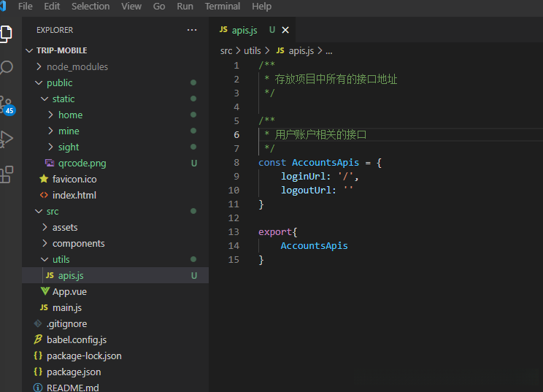Open the Extensions view icon
The height and width of the screenshot is (392, 543).
tap(7, 174)
